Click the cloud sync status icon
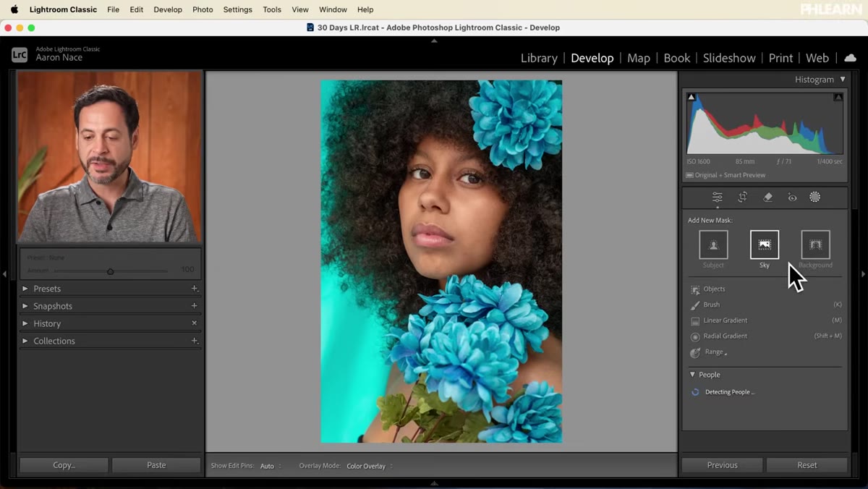Screen dimensions: 868x489 851,58
